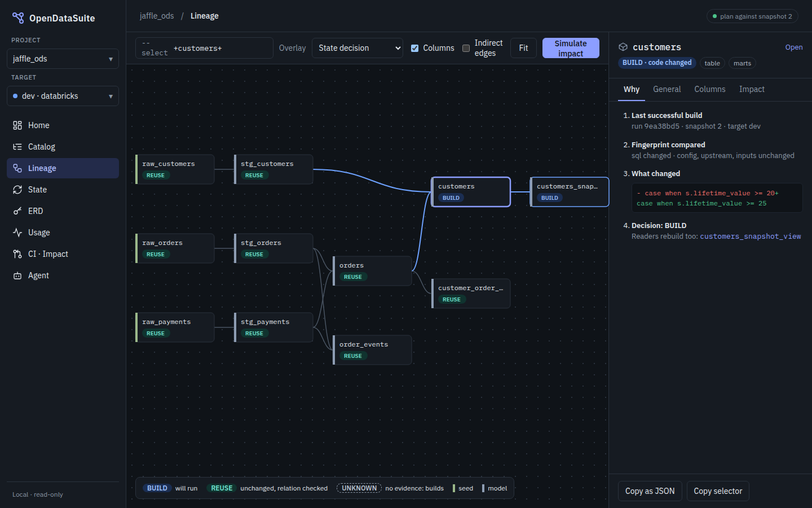Open the dev · databricks target dropdown
This screenshot has width=812, height=508.
click(x=63, y=96)
